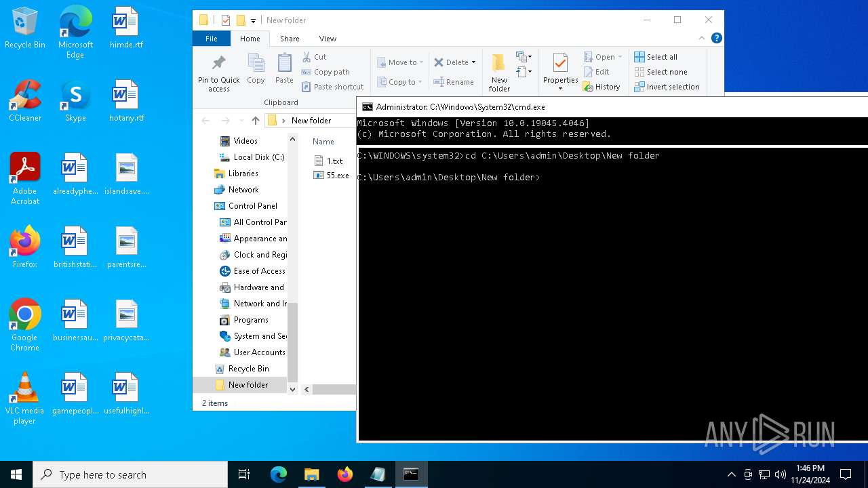Select CCleaner desktop icon
Viewport: 868px width, 488px height.
click(x=25, y=101)
